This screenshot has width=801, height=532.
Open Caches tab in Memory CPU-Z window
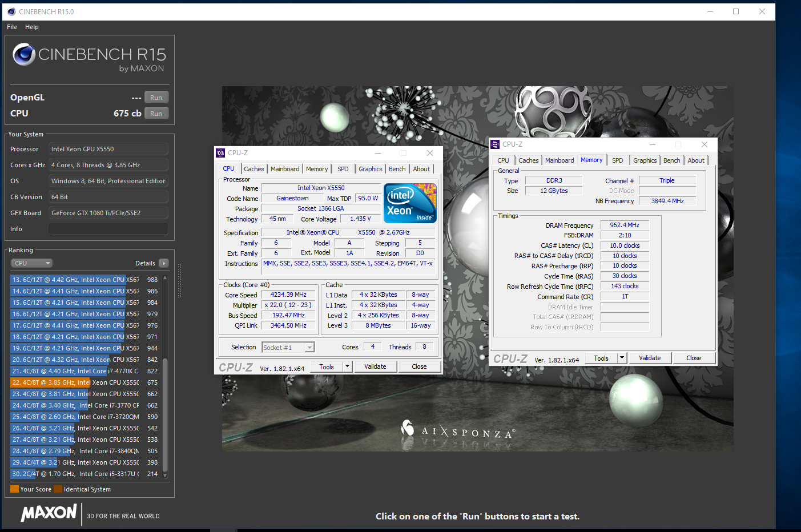pyautogui.click(x=529, y=160)
